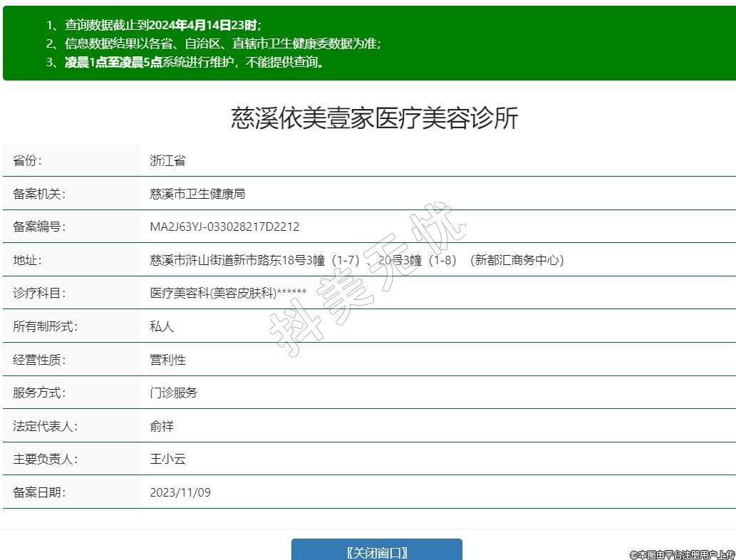This screenshot has width=736, height=560.
Task: Click the 本图由平台注册用户上传 watermark text
Action: point(682,554)
